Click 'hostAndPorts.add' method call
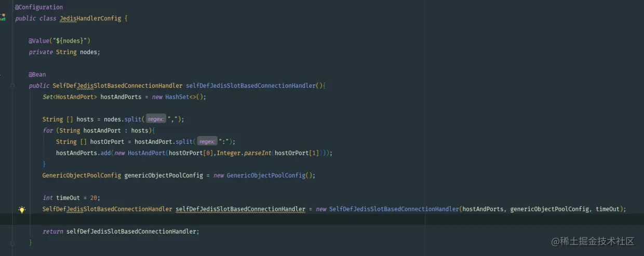Viewport: 644px width, 256px height. click(x=84, y=153)
